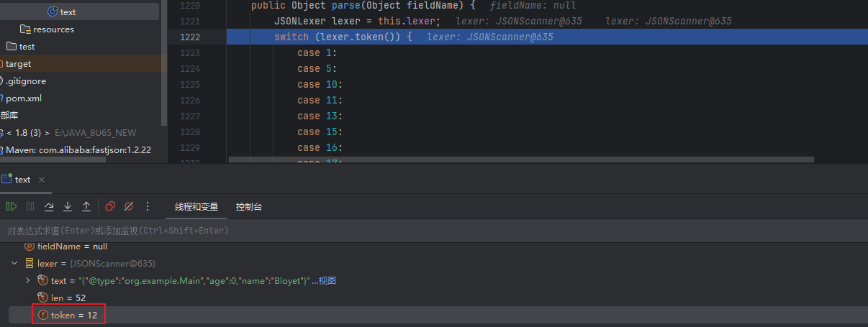868x327 pixels.
Task: Select fieldName = null variable row
Action: (434, 247)
